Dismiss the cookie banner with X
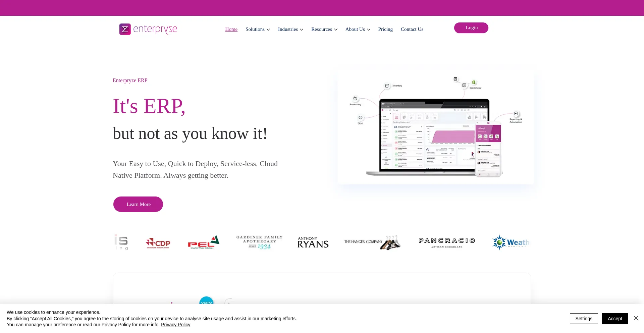644x333 pixels. (636, 318)
